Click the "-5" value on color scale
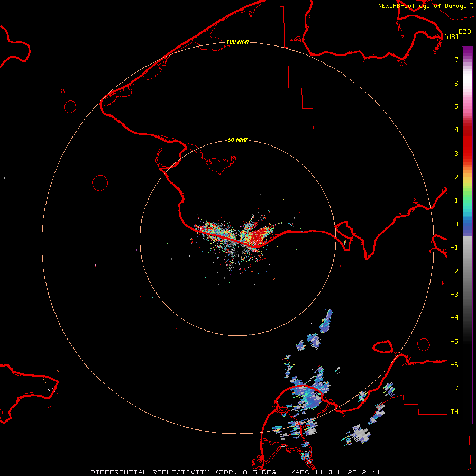The height and width of the screenshot is (476, 476). [x=454, y=342]
